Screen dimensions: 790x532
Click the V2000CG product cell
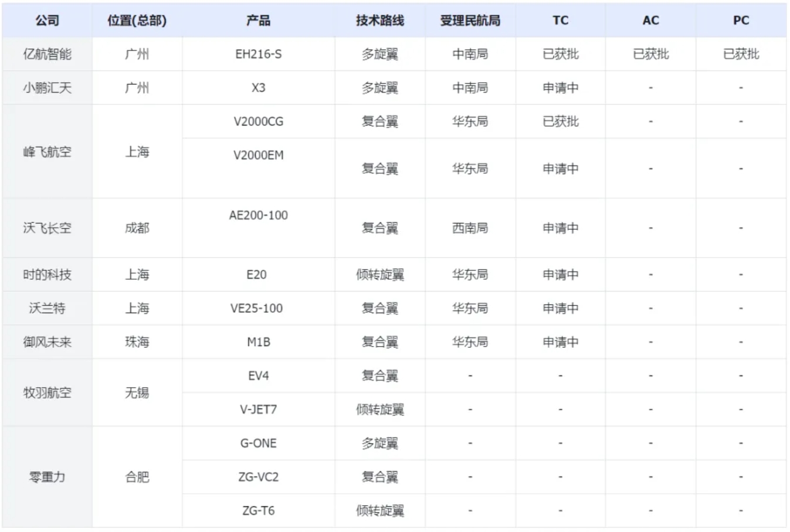259,122
